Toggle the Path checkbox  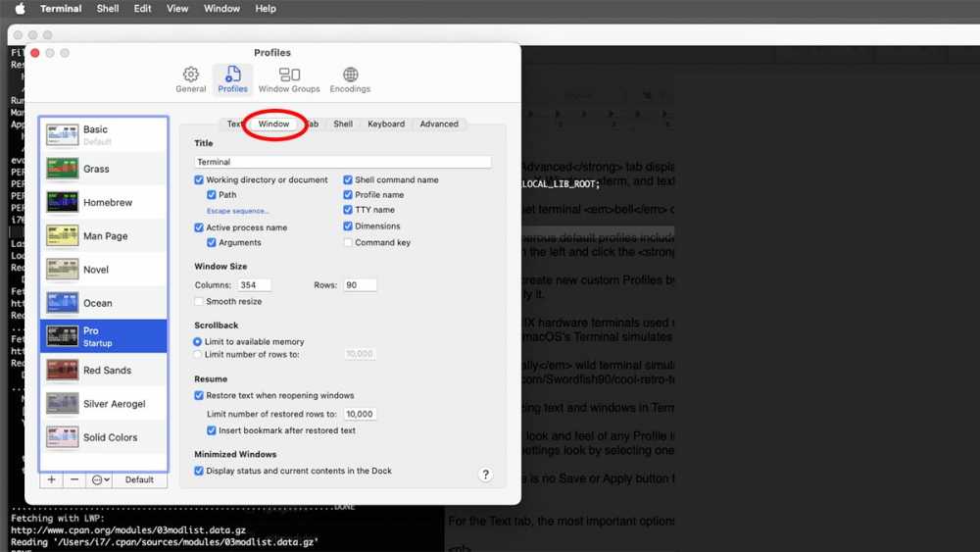tap(212, 195)
